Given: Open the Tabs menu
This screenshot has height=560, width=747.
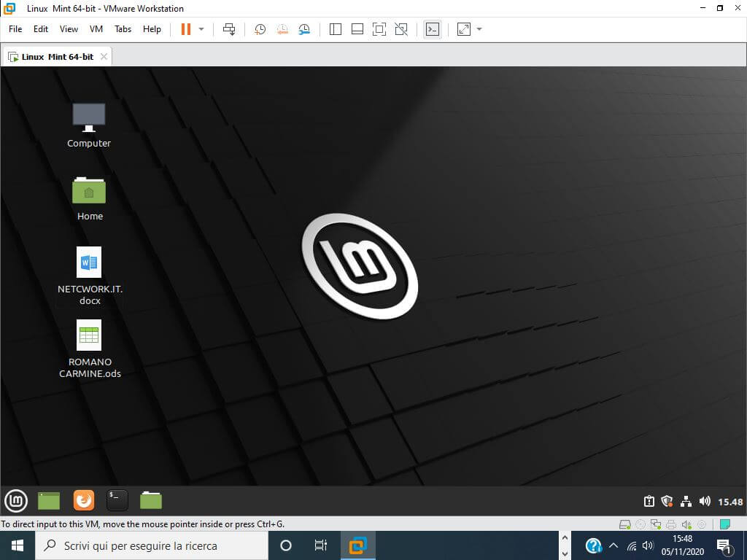Looking at the screenshot, I should 123,29.
